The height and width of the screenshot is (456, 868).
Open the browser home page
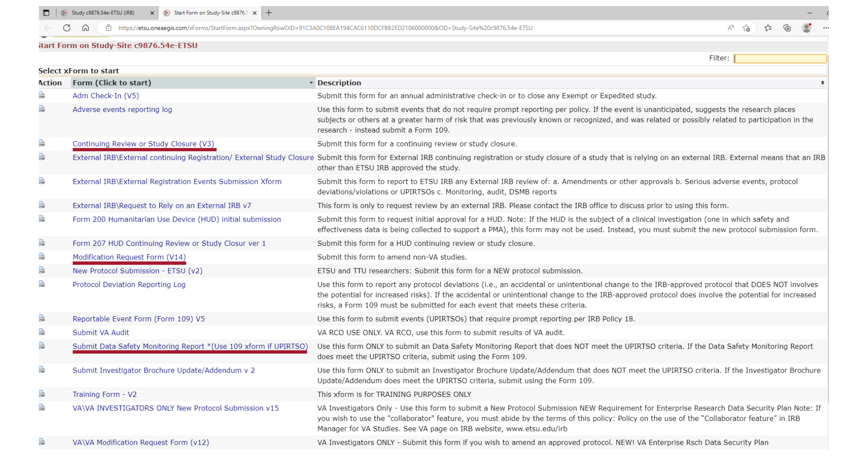tap(85, 28)
